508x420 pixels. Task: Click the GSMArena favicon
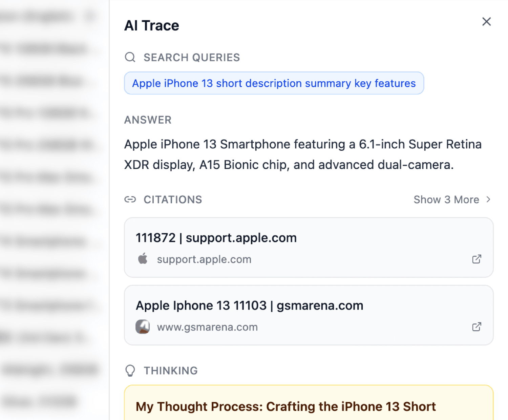pyautogui.click(x=143, y=327)
